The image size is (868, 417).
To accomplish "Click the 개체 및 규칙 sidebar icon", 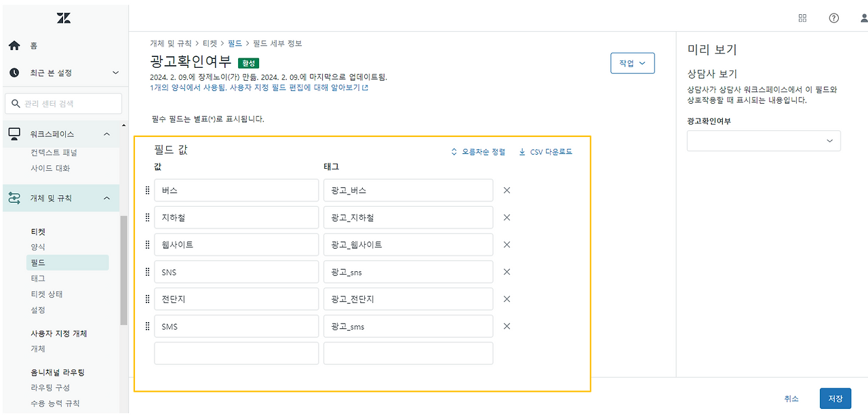I will click(x=15, y=198).
